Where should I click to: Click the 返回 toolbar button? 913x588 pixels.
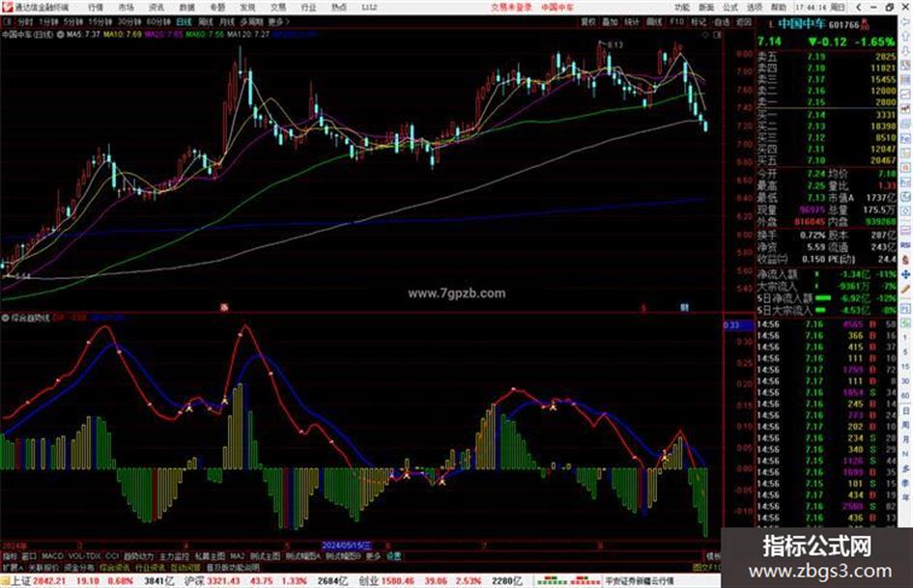(744, 21)
